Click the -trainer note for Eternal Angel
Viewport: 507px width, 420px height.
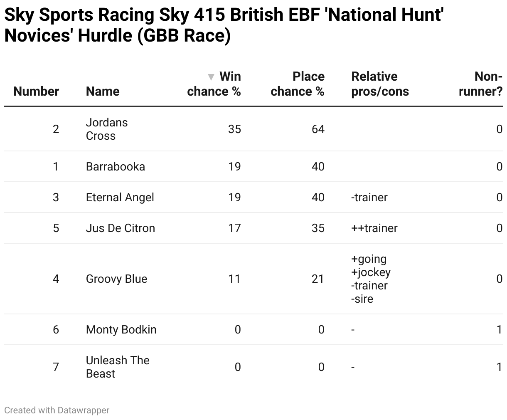click(369, 198)
